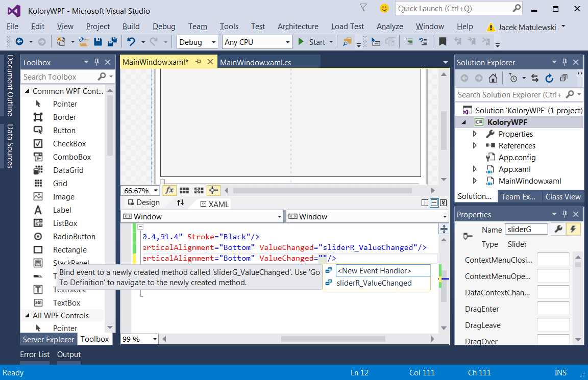588x380 pixels.
Task: Open the Output panel
Action: 68,354
